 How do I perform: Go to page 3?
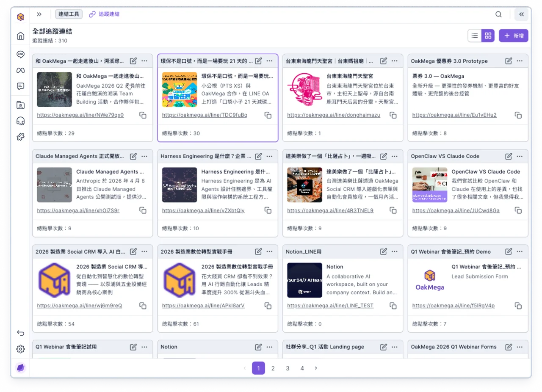point(288,368)
